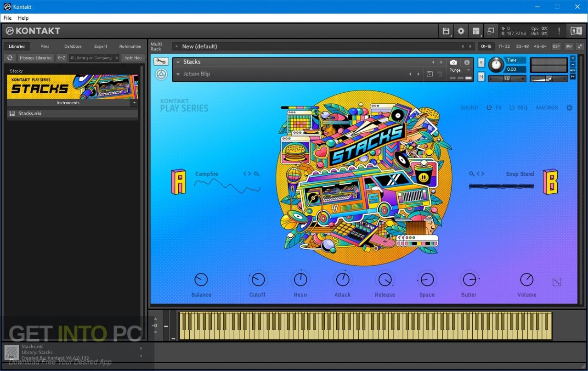
Task: Switch to the Files tab
Action: click(x=45, y=46)
